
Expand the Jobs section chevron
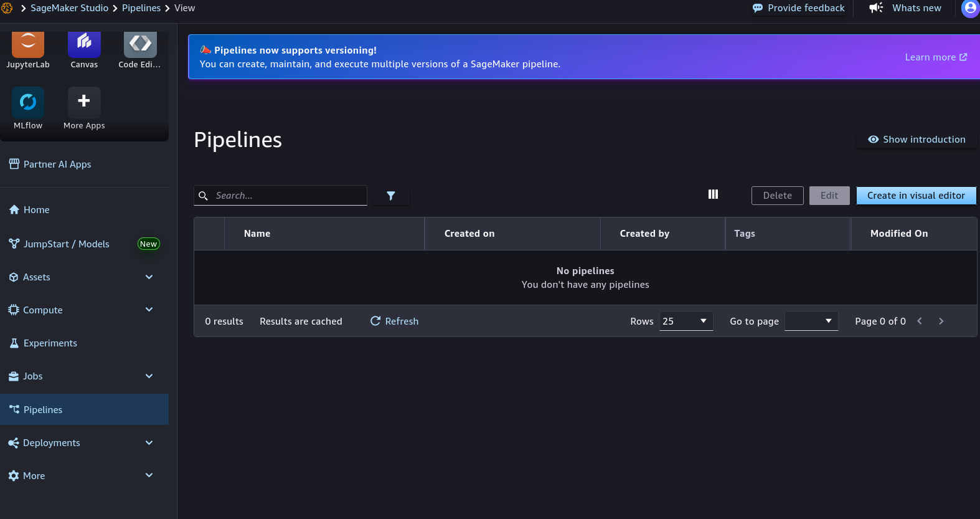pyautogui.click(x=149, y=376)
